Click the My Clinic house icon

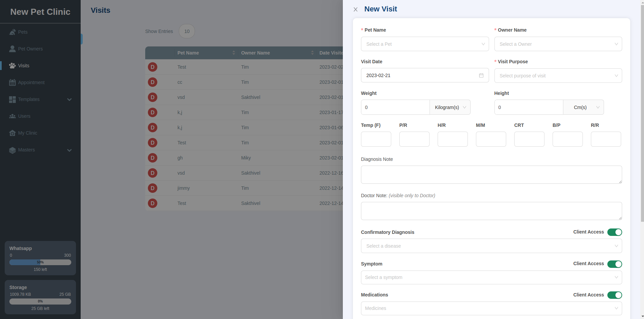pyautogui.click(x=12, y=133)
